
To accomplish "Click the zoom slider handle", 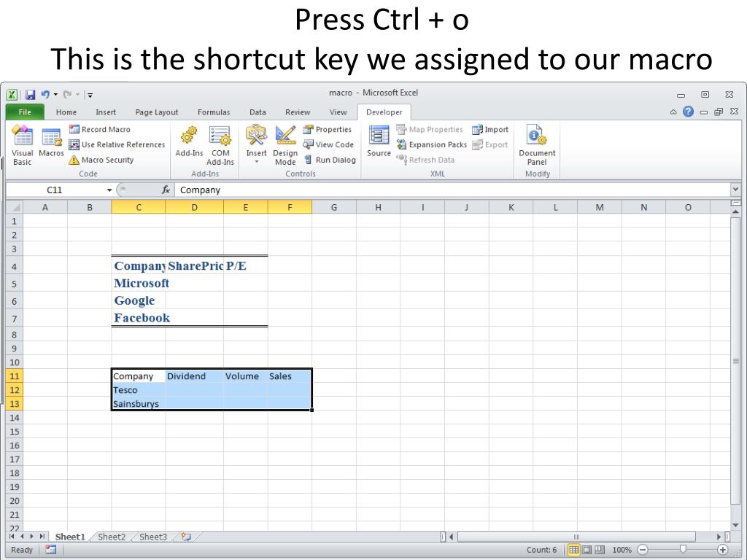I will click(x=683, y=550).
